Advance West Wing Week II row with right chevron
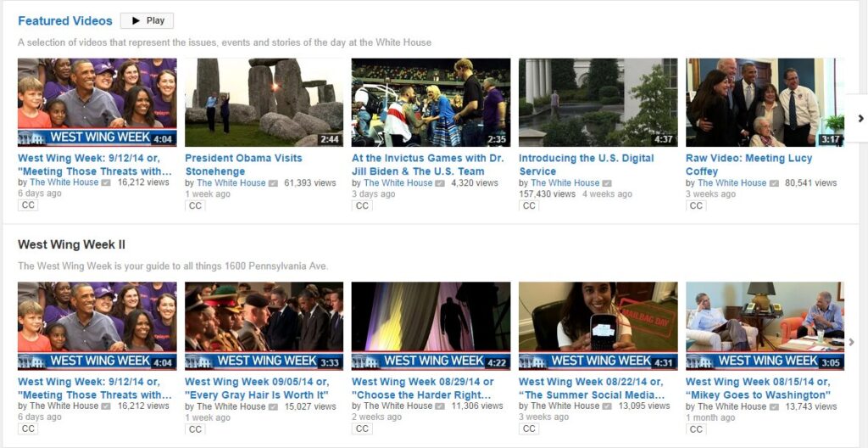Screen dimensions: 868x448 pos(851,342)
